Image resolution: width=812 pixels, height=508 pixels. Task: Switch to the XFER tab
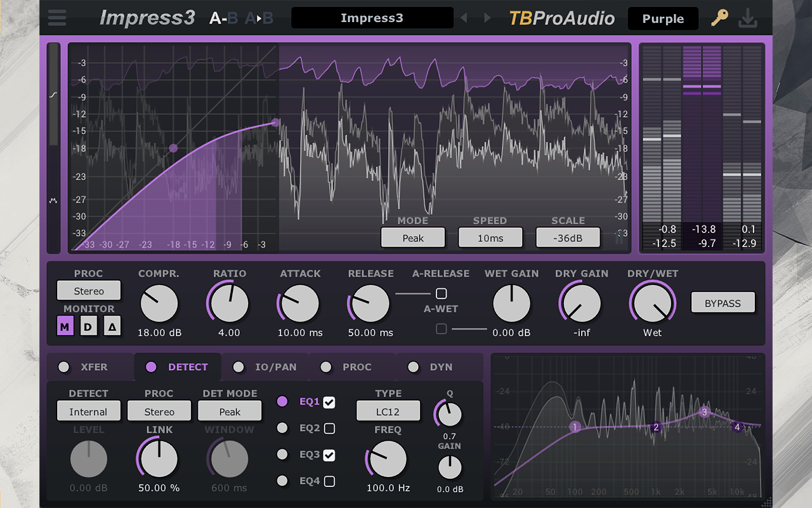tap(89, 367)
